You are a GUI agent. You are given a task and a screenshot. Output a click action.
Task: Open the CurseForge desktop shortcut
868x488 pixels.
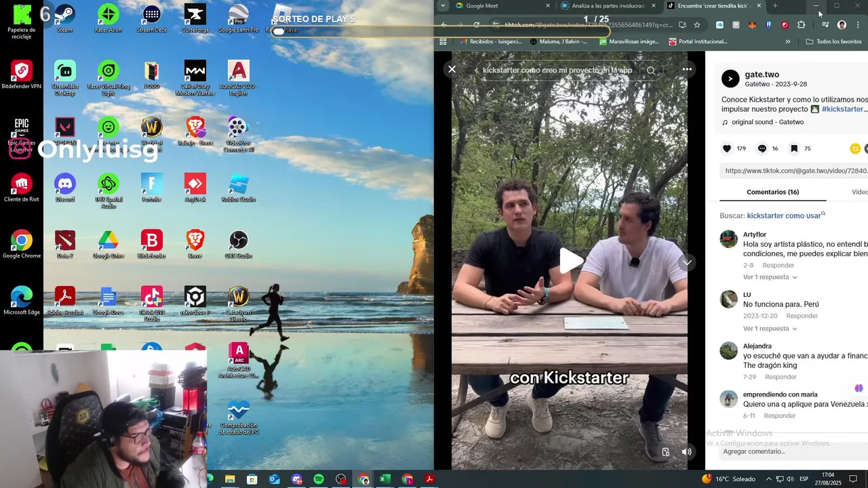(x=195, y=18)
